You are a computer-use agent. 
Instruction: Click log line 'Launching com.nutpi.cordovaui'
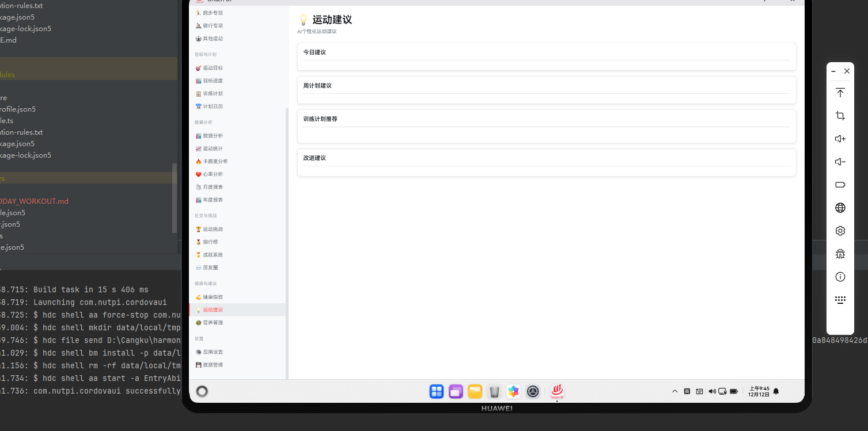tap(100, 302)
